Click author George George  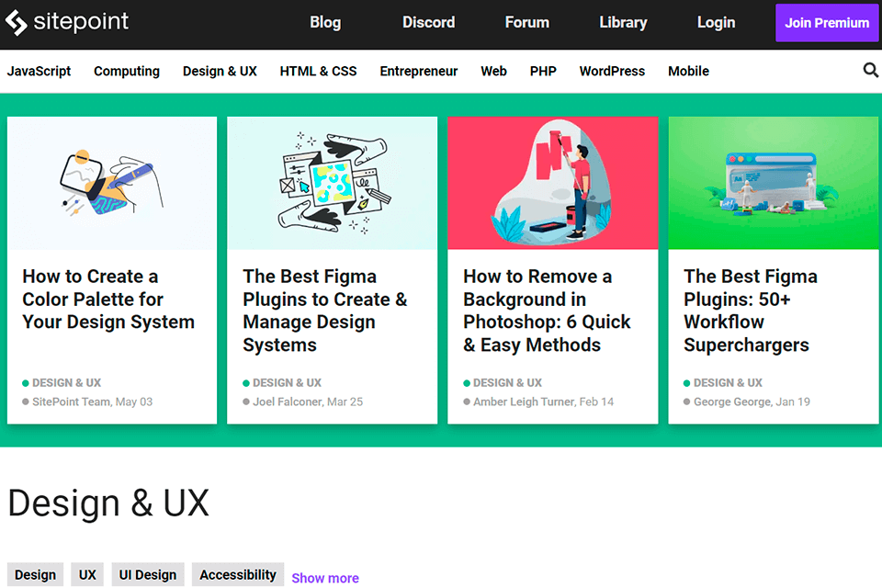(x=732, y=401)
